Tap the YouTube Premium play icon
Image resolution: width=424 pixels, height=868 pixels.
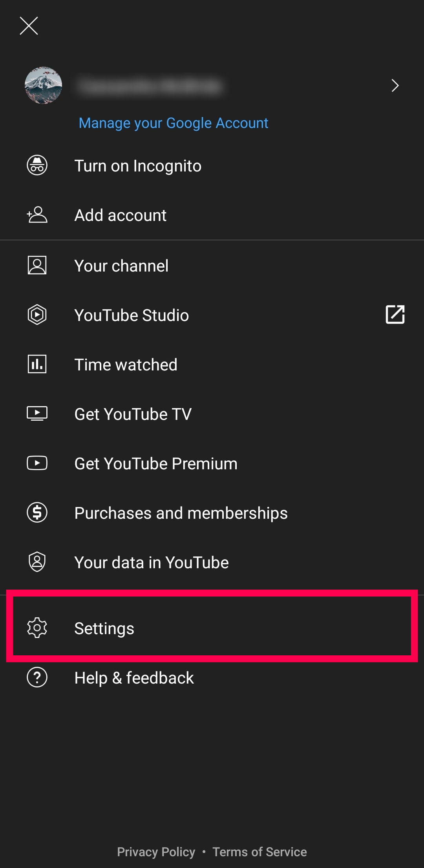[37, 463]
